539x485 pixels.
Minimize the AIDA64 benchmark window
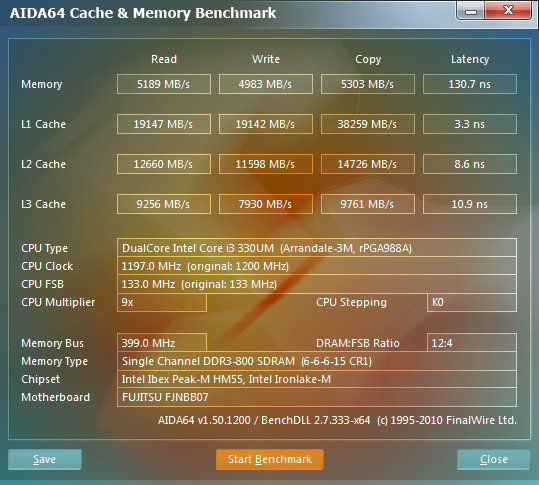click(x=471, y=11)
